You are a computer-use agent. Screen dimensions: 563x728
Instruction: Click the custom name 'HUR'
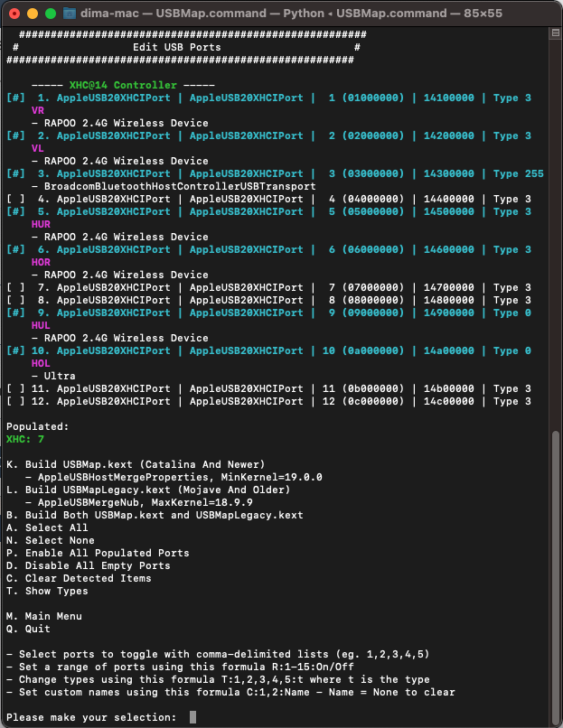41,224
